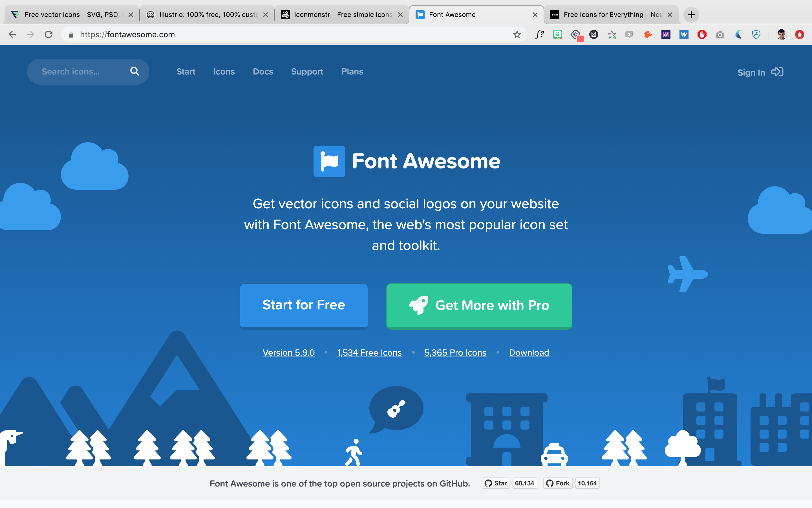The image size is (812, 508).
Task: Focus the Search icons input field
Action: pos(88,72)
